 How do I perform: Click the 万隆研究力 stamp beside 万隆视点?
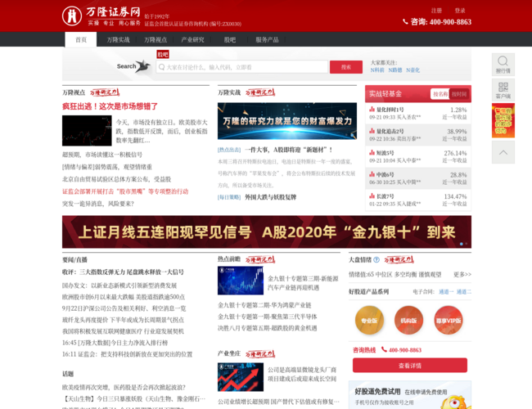[105, 92]
